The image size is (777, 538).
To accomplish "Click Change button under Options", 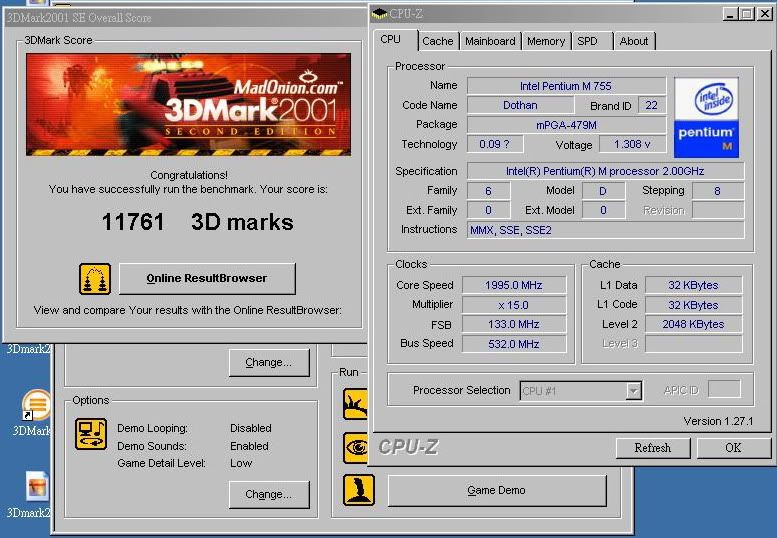I will 269,494.
